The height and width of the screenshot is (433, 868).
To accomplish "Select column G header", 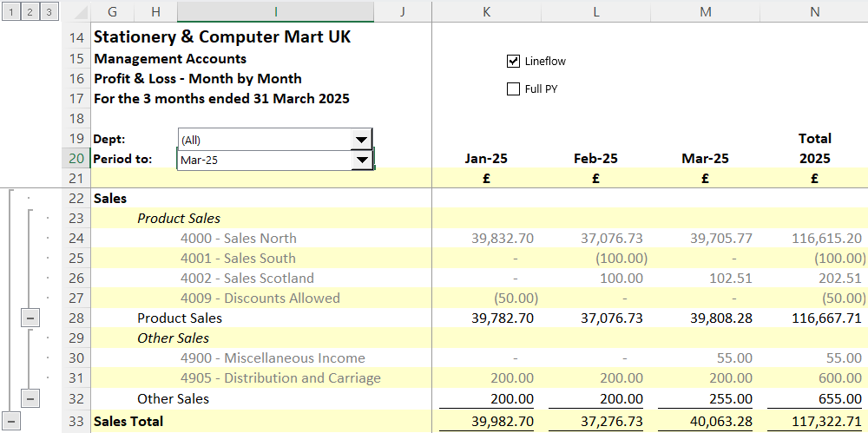I will tap(112, 11).
